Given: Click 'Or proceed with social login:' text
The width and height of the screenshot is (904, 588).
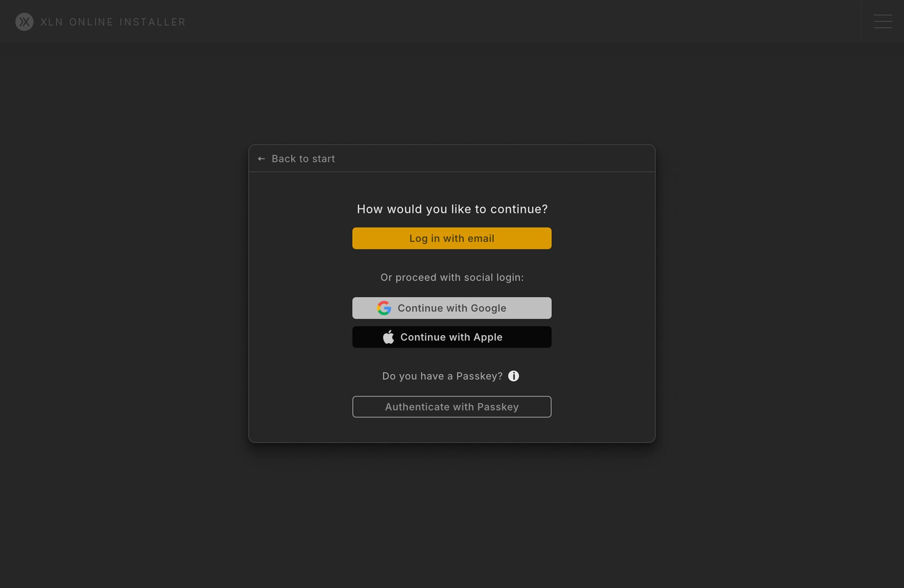Looking at the screenshot, I should tap(452, 278).
